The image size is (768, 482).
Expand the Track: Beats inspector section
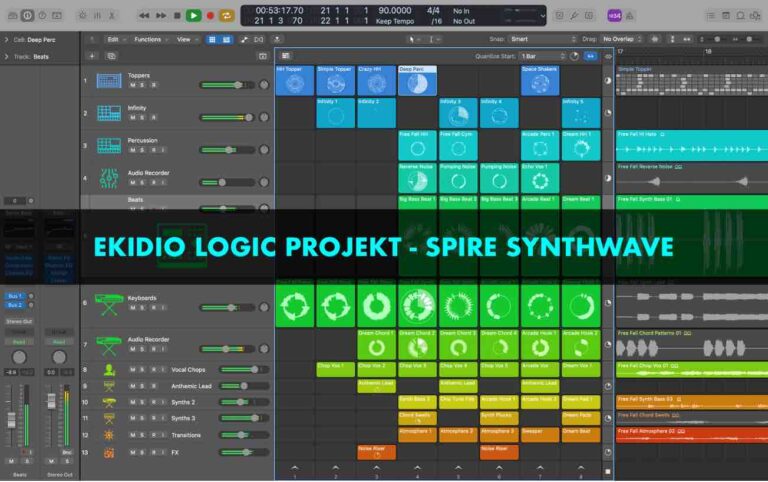click(x=6, y=56)
